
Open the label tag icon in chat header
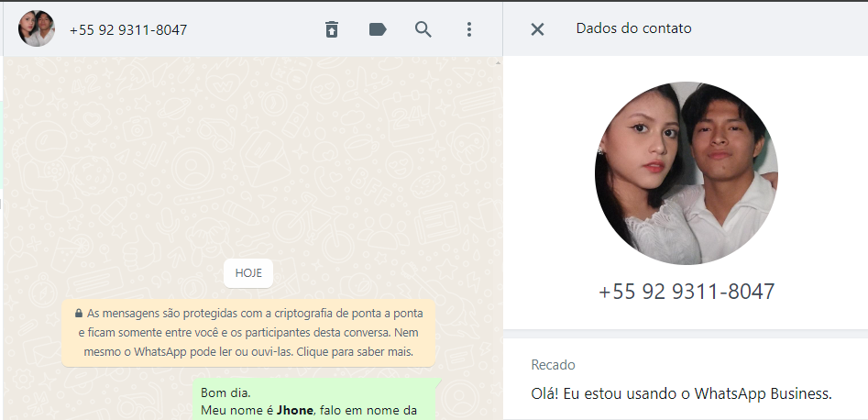pyautogui.click(x=378, y=29)
